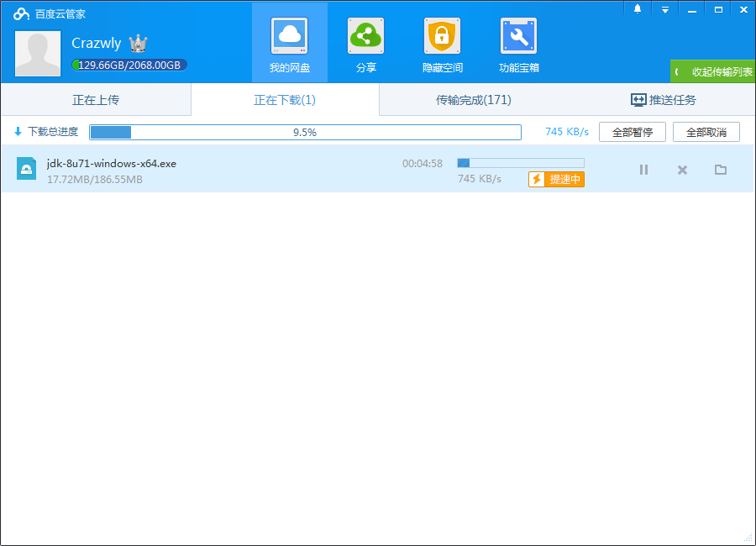Open folder location of jdk download
This screenshot has width=756, height=546.
(x=720, y=170)
